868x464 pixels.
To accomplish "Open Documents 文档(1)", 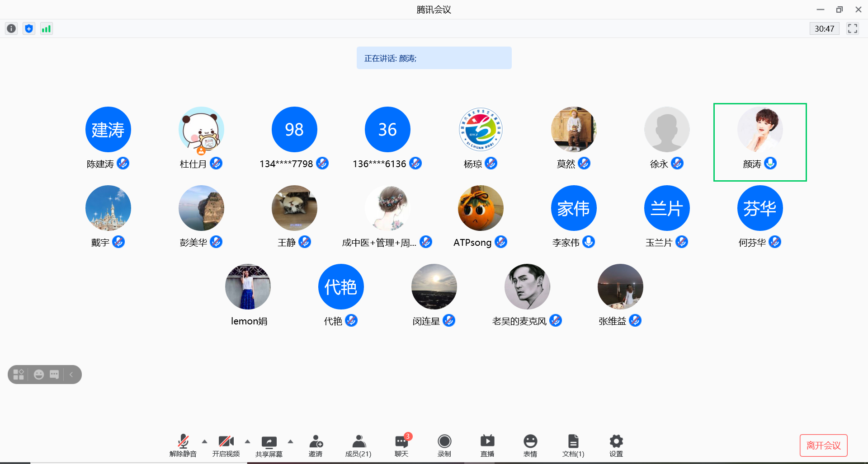I will click(x=573, y=445).
